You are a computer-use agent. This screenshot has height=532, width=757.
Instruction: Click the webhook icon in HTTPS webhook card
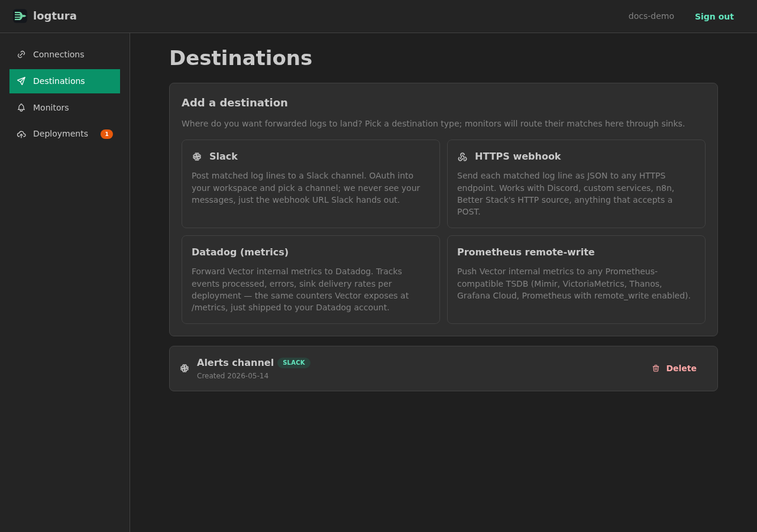pyautogui.click(x=462, y=157)
